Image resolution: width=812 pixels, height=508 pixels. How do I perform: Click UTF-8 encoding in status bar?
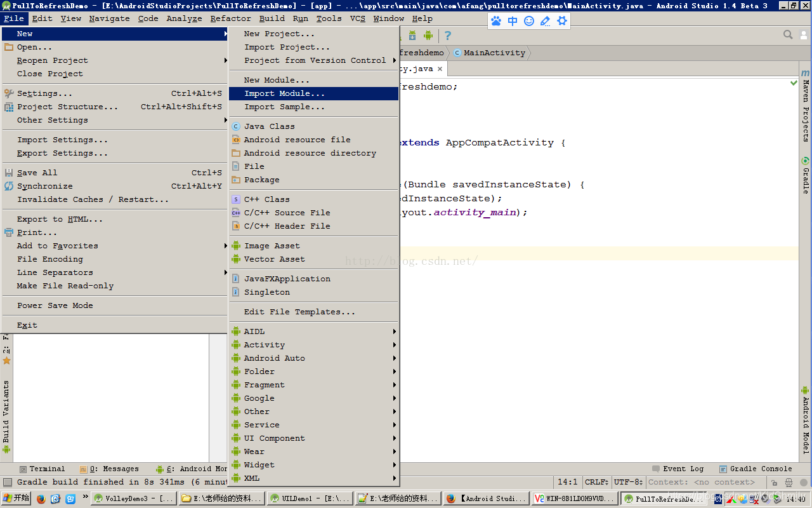coord(629,482)
